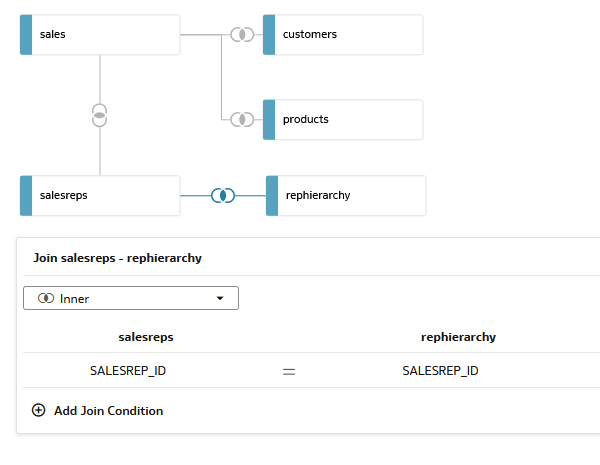Click the plus icon for Add Join Condition
This screenshot has height=465, width=600.
(x=39, y=410)
